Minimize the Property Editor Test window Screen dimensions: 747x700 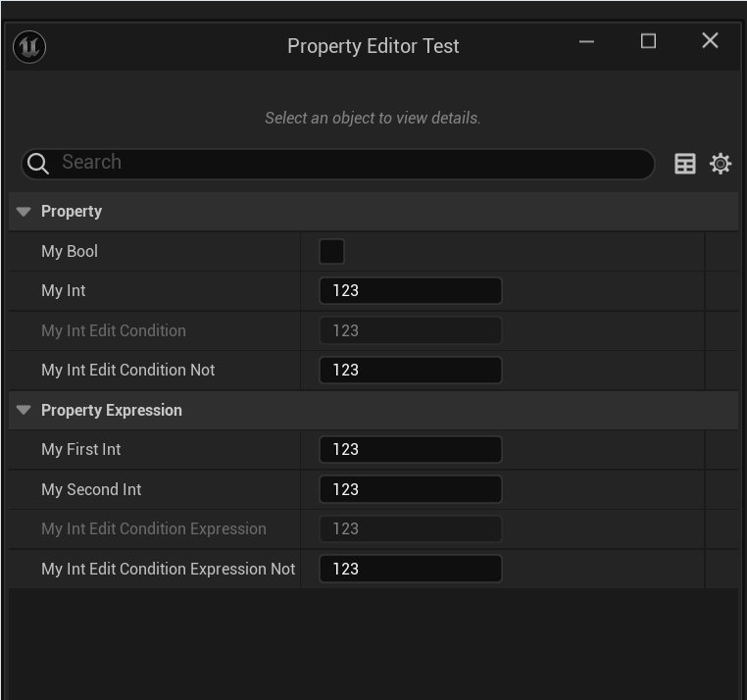(x=586, y=41)
